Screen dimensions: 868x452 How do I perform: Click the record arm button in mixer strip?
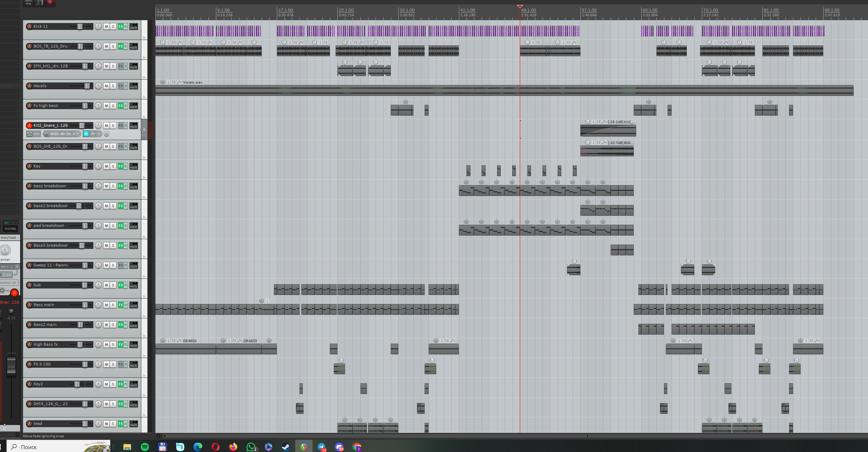click(14, 293)
